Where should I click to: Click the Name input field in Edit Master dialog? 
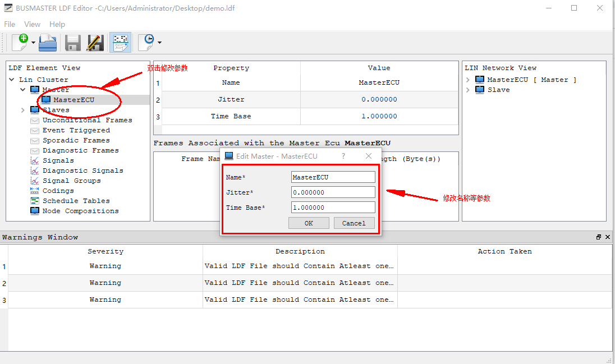click(x=333, y=177)
